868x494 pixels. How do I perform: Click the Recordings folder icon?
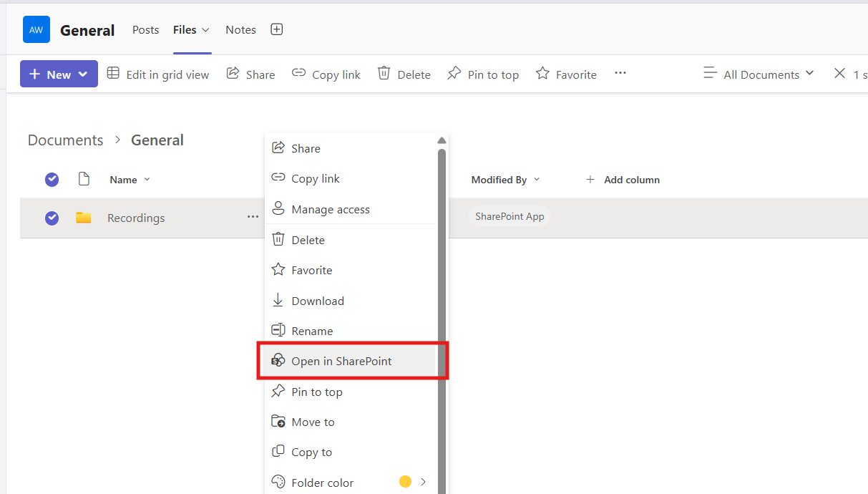coord(84,218)
